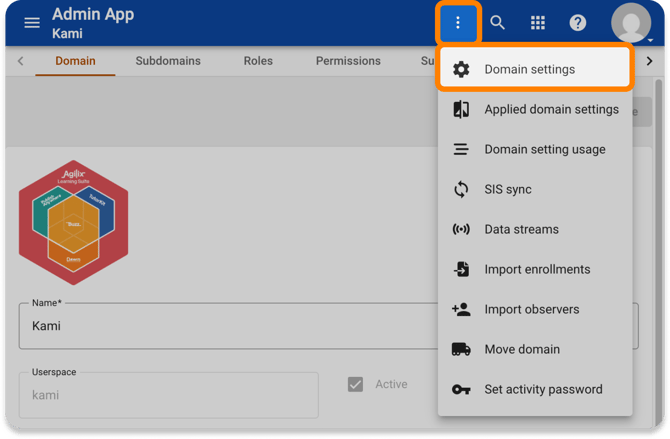This screenshot has width=670, height=439.
Task: Click the broadcast icon for Data streams
Action: [x=461, y=230]
